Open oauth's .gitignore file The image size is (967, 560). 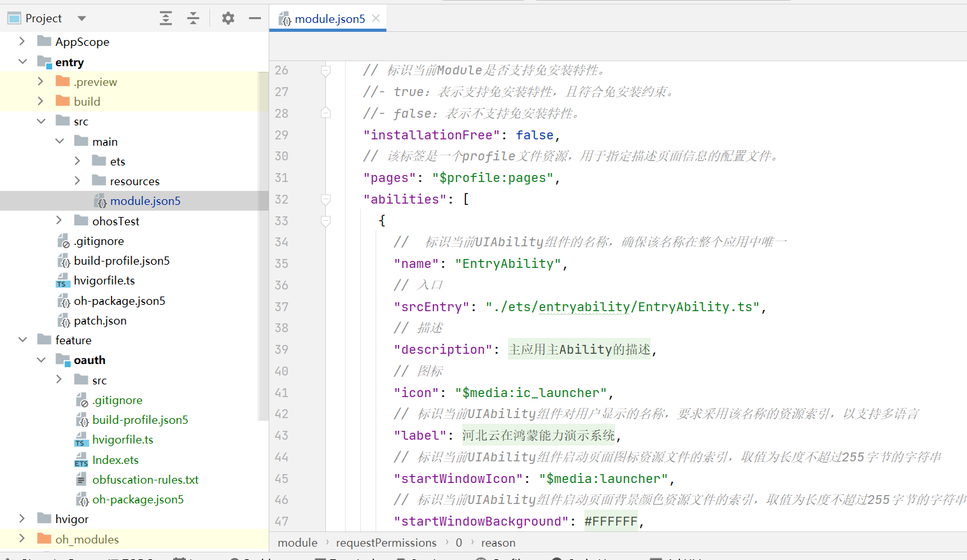[117, 400]
